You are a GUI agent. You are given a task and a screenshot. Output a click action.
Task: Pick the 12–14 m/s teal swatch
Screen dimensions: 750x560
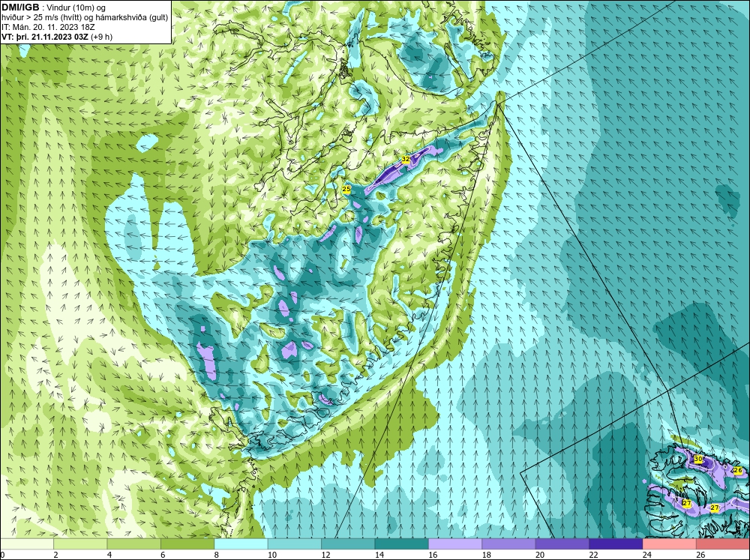pyautogui.click(x=348, y=544)
